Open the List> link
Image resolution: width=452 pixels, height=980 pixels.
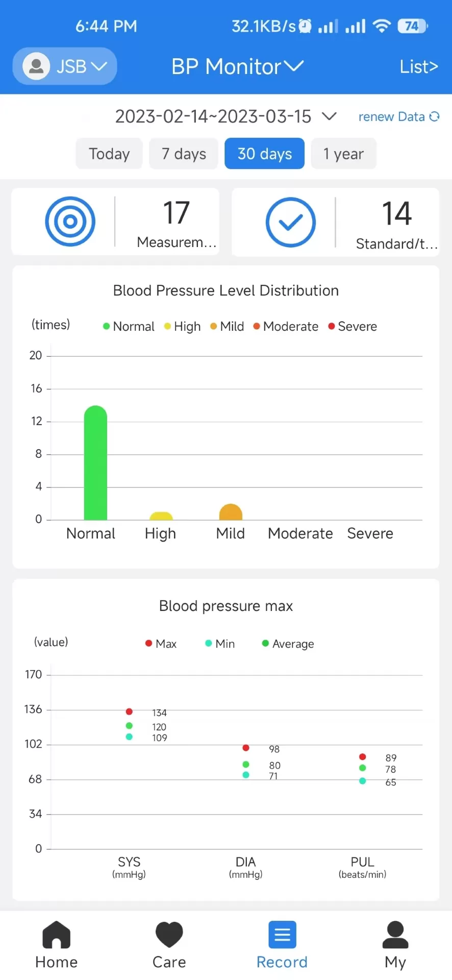pyautogui.click(x=419, y=67)
